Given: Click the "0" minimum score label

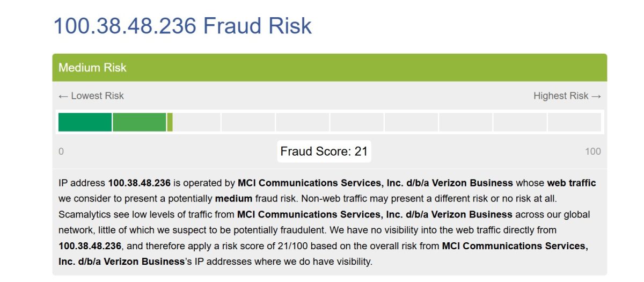Looking at the screenshot, I should [61, 151].
